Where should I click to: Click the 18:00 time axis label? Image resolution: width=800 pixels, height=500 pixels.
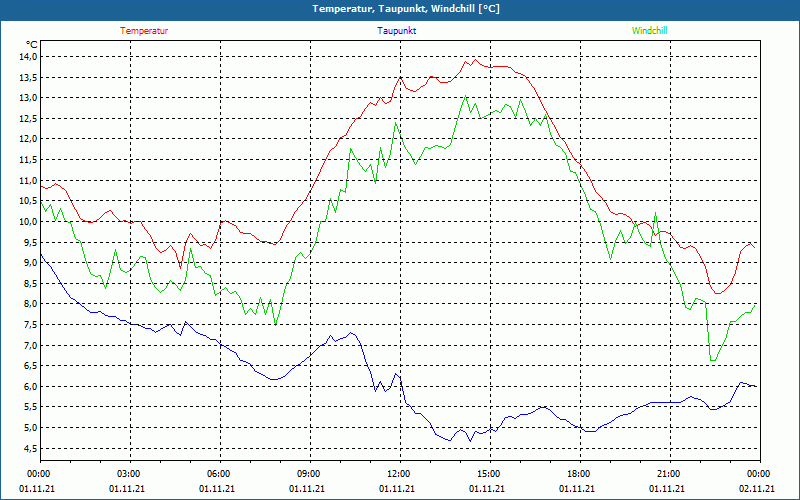[x=578, y=474]
